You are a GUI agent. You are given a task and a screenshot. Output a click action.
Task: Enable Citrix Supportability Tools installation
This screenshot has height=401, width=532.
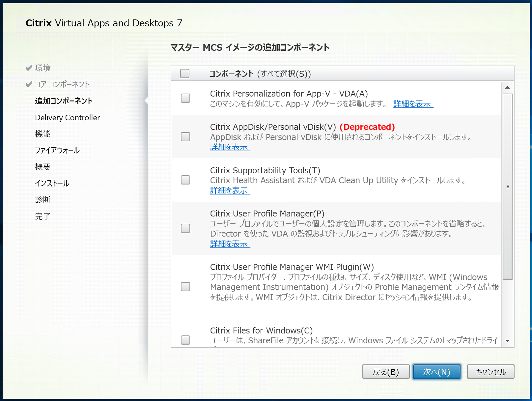(185, 180)
